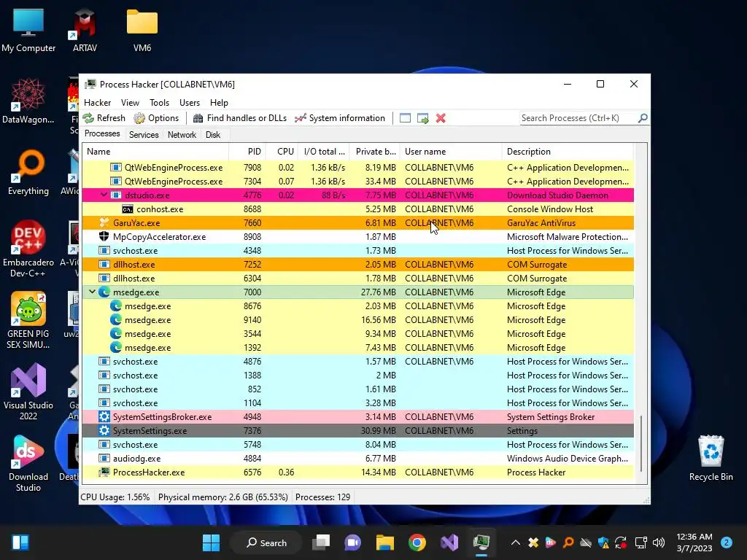This screenshot has height=560, width=747.
Task: Open the Visual Studio 2022 desktop shortcut
Action: tap(28, 392)
